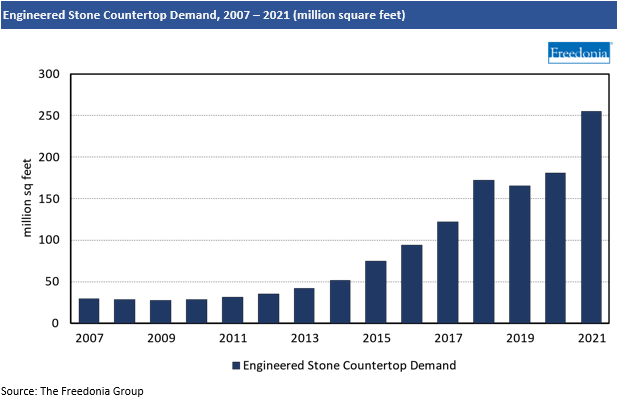Click the y-axis value 200
This screenshot has width=617, height=404.
click(49, 157)
